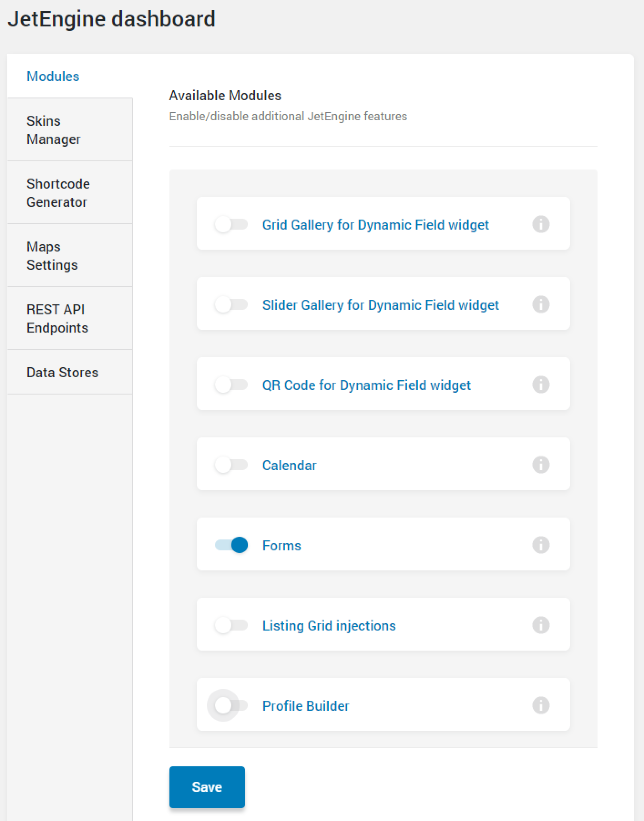Enable Slider Gallery for Dynamic Field toggle
Screen dimensions: 644x821
231,304
